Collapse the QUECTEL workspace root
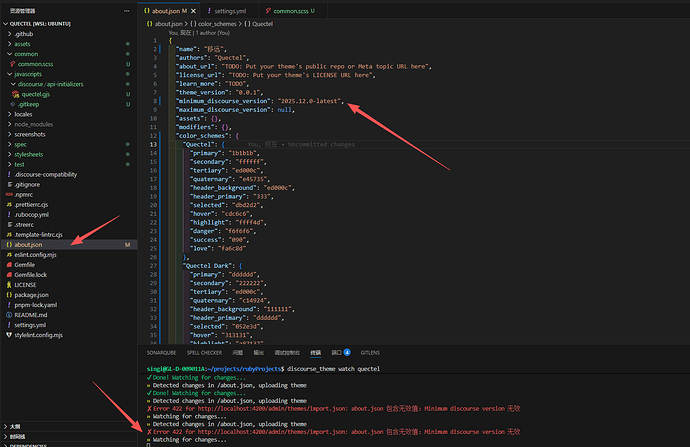The width and height of the screenshot is (690, 447). 40,24
